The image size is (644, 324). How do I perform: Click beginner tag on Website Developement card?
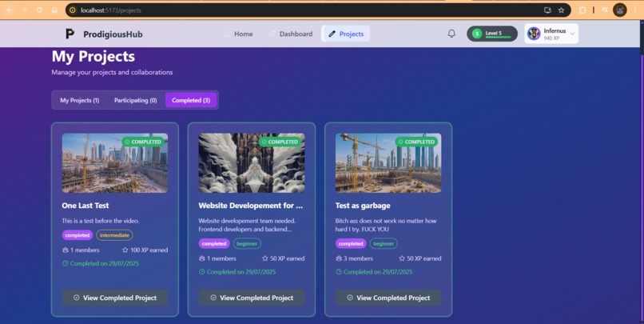pyautogui.click(x=247, y=244)
